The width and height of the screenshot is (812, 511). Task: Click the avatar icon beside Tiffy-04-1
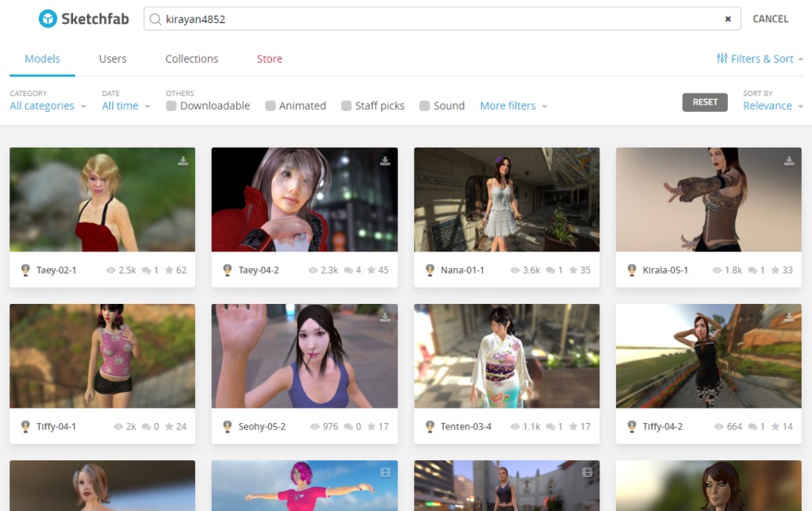click(25, 427)
